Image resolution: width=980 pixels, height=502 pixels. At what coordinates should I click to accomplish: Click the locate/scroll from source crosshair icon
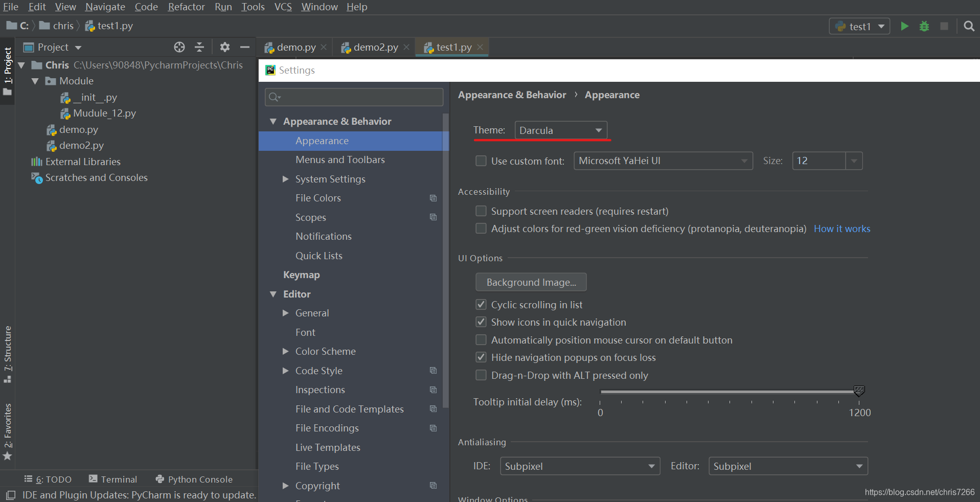coord(179,47)
